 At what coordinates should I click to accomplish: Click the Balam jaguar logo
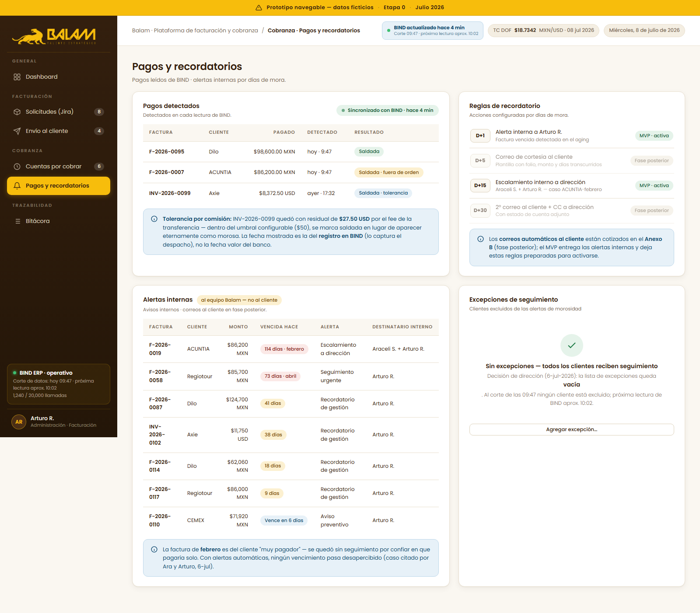[54, 36]
